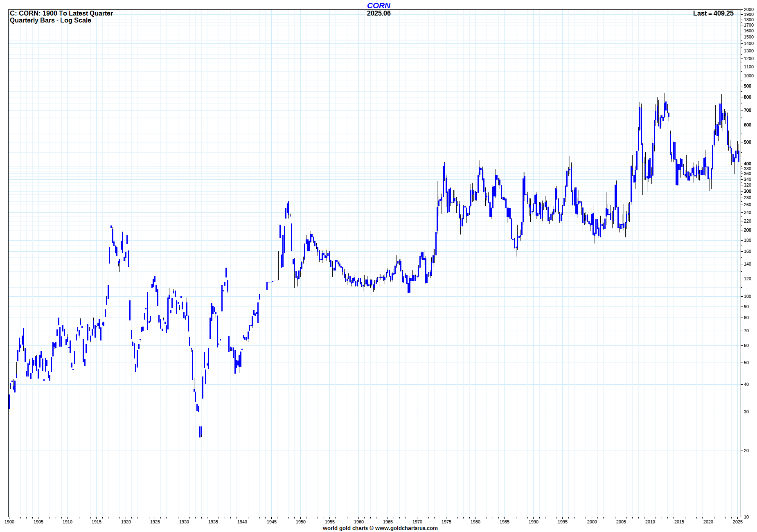
Task: Click 'Quarterly Bars - Log Scale' subtitle
Action: coord(50,20)
